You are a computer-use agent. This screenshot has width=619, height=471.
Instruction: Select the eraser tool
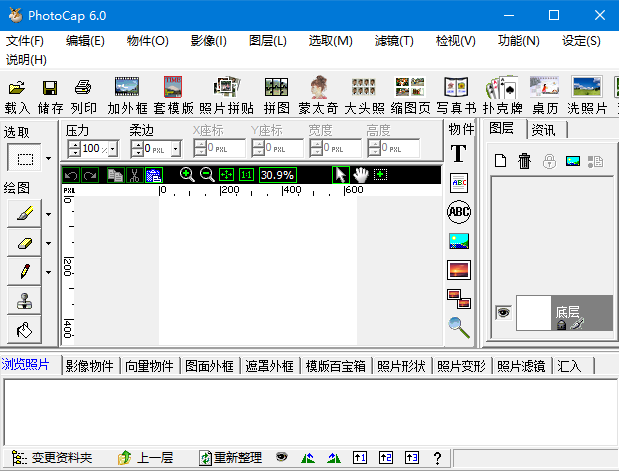(24, 243)
